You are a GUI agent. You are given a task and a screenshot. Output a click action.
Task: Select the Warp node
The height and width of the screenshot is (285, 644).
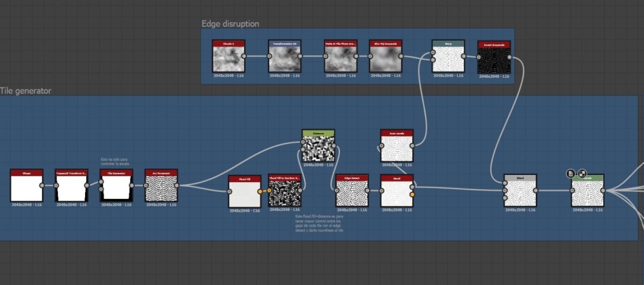(x=448, y=56)
